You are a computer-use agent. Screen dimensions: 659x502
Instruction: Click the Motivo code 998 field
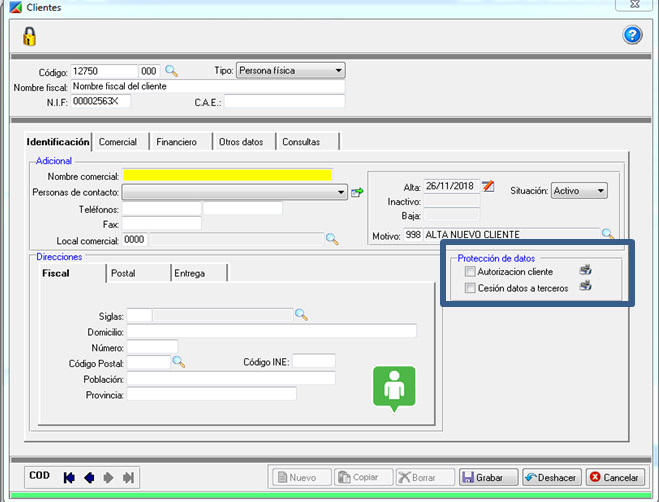(413, 235)
